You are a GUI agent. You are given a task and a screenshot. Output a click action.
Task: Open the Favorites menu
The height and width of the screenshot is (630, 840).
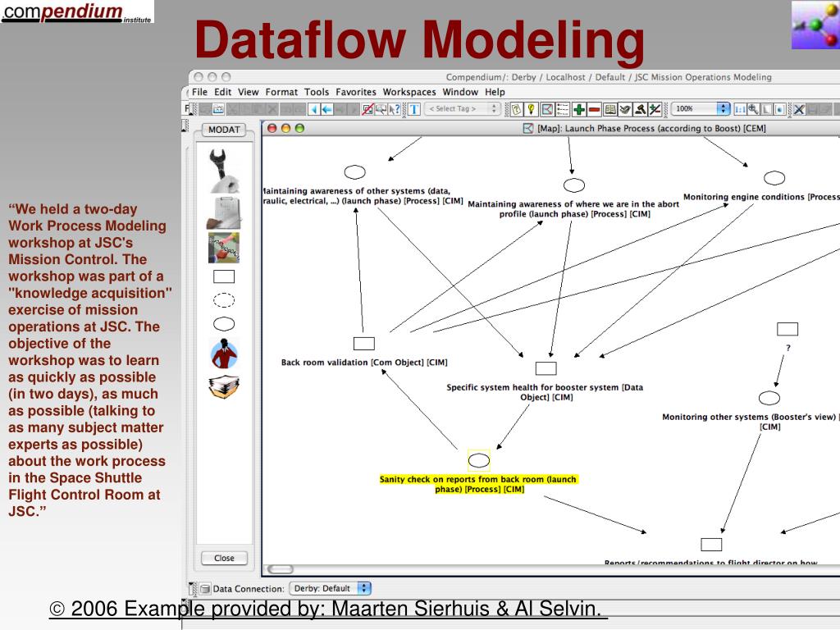point(356,92)
